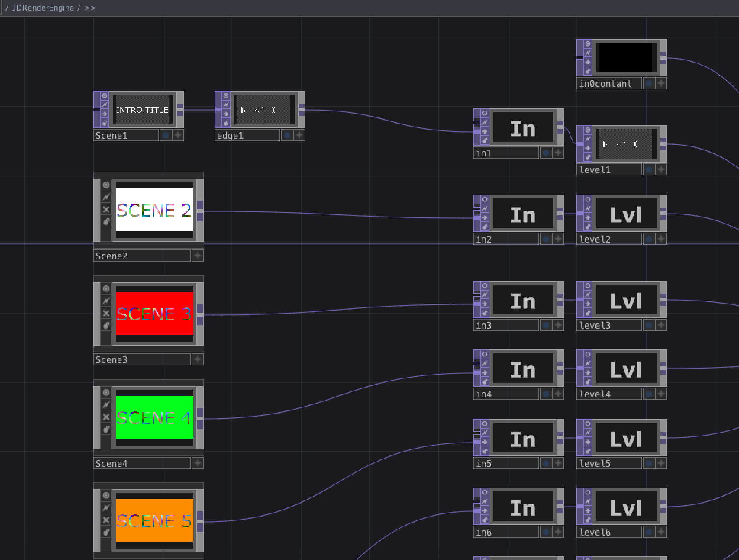Click lock flag on in1 node
This screenshot has width=739, height=560.
pos(485,141)
